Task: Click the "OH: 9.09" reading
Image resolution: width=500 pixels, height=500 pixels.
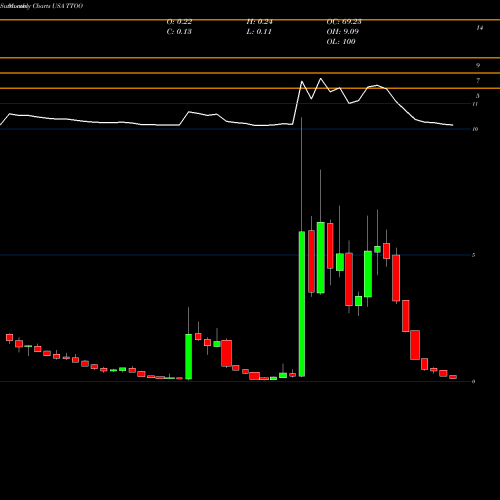Action: click(343, 32)
